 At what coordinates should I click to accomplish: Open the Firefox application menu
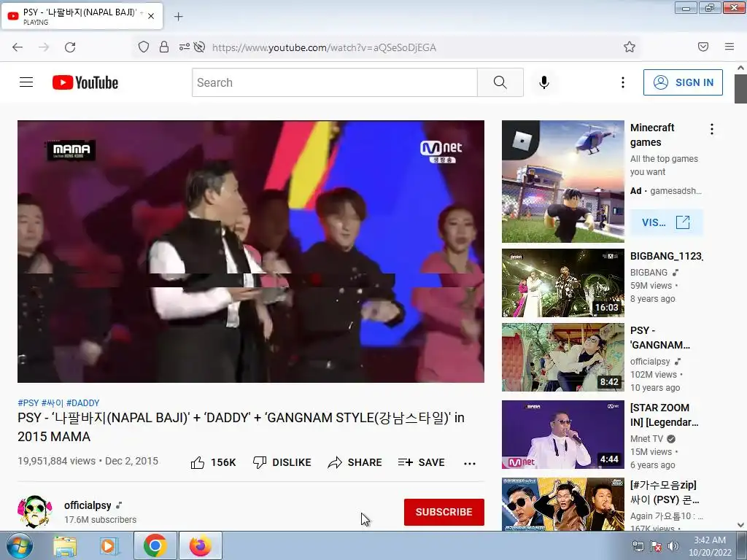[729, 47]
